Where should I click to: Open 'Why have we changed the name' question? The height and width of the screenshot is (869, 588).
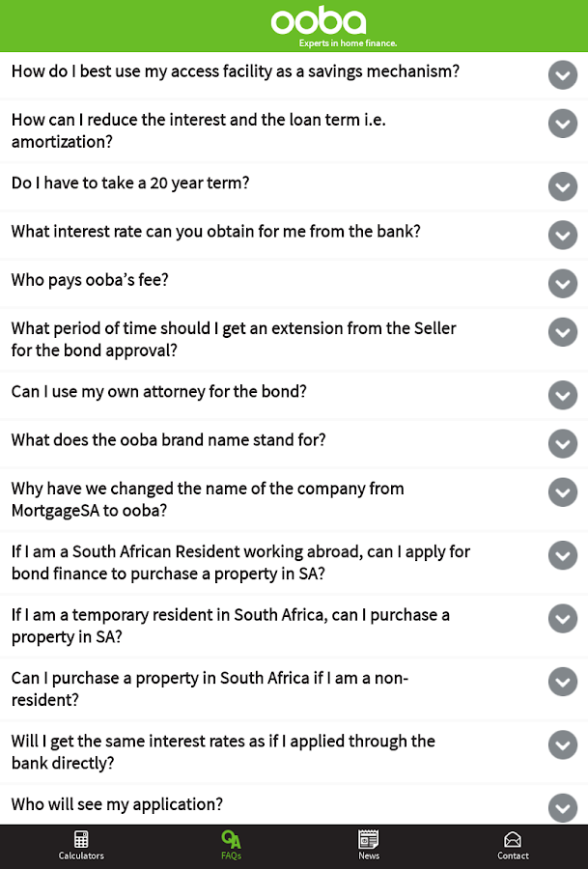pos(208,499)
